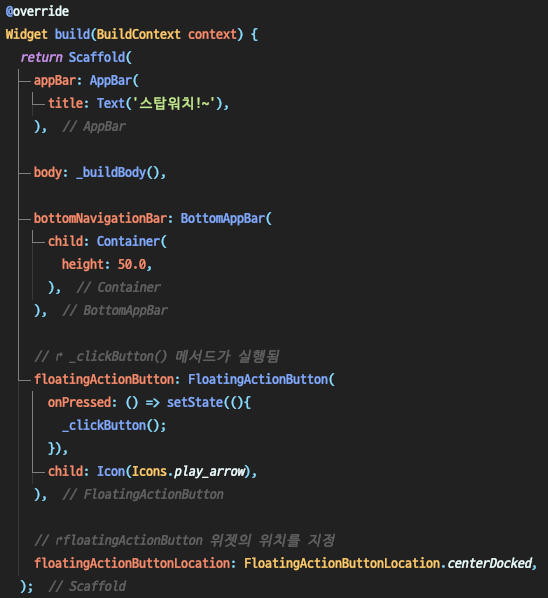Viewport: 548px width, 598px height.
Task: Click the '// FloatingActionButton' closing comment
Action: (x=143, y=495)
